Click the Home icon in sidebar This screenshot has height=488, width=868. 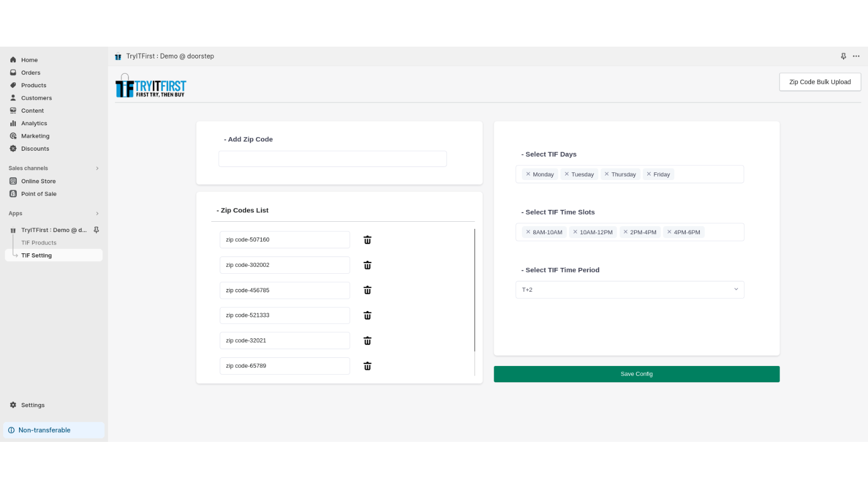[13, 60]
